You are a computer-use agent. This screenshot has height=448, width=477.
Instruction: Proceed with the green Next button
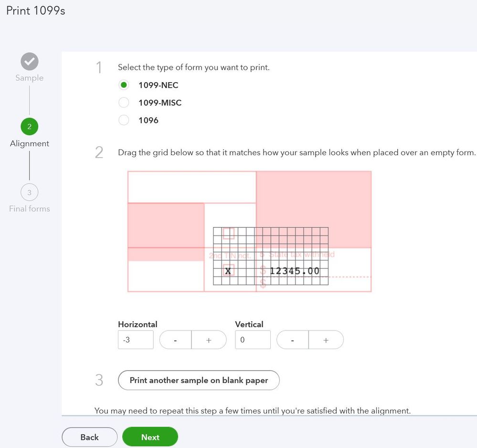(x=150, y=437)
